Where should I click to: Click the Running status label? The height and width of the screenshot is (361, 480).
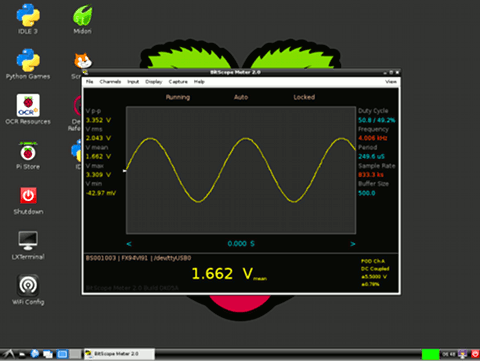178,97
